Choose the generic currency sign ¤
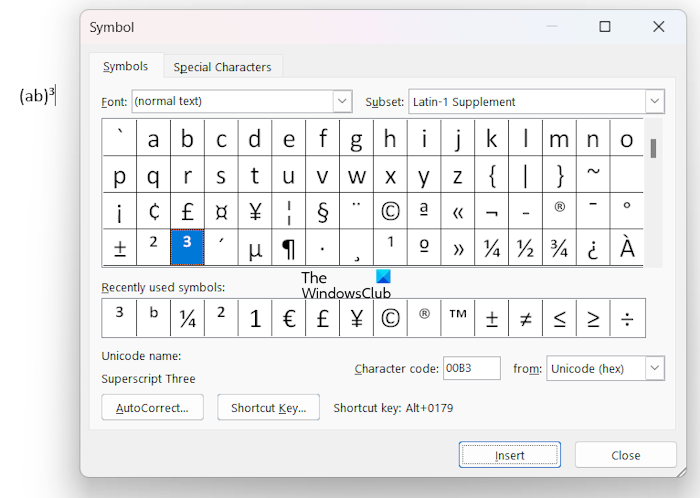The height and width of the screenshot is (498, 700). 221,211
